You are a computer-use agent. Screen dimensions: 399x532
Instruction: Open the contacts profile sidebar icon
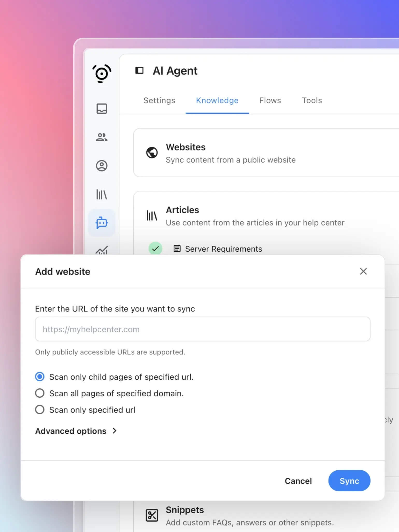(102, 166)
